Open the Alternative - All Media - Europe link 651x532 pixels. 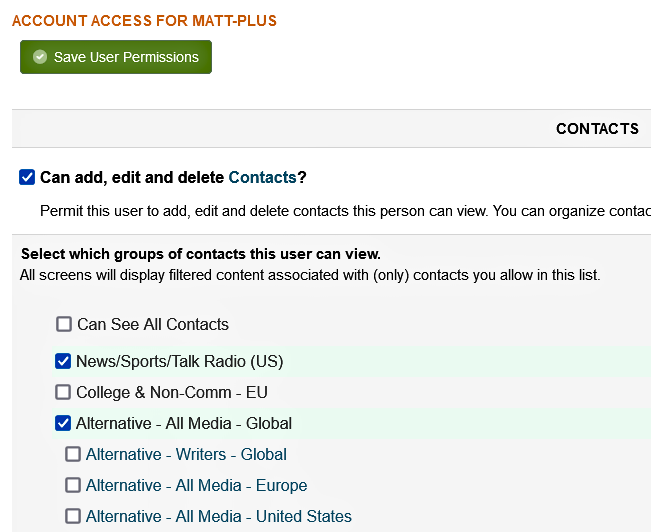pos(197,485)
